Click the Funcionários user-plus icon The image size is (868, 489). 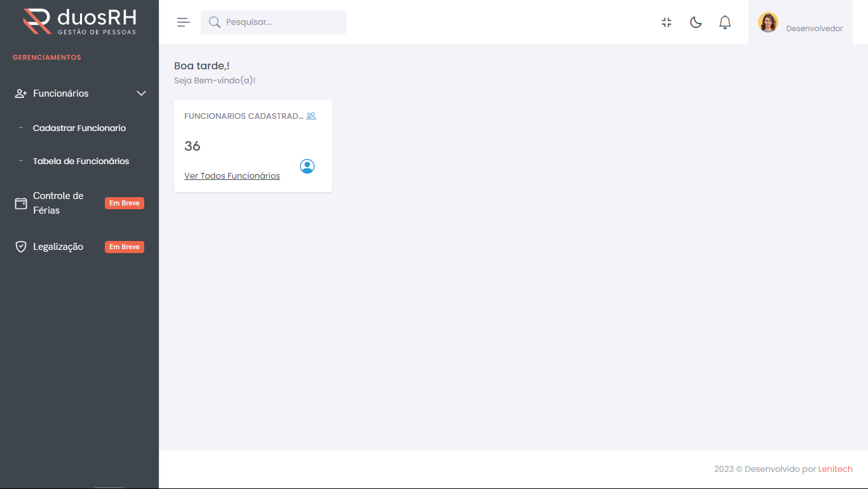click(21, 93)
